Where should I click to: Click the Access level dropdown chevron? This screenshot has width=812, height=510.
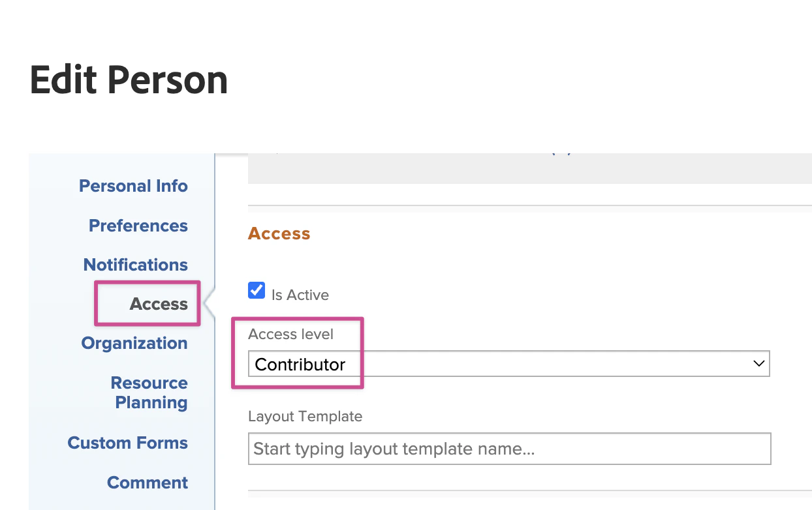pos(758,363)
